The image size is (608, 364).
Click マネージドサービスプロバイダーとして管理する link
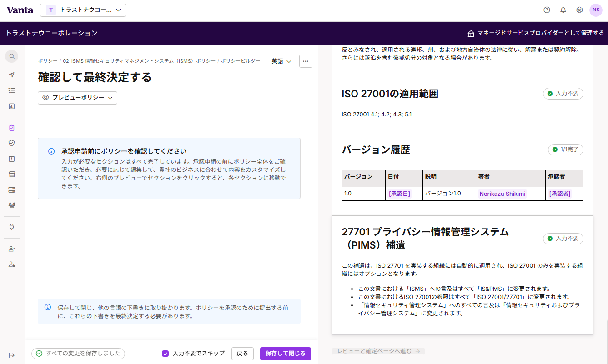536,33
